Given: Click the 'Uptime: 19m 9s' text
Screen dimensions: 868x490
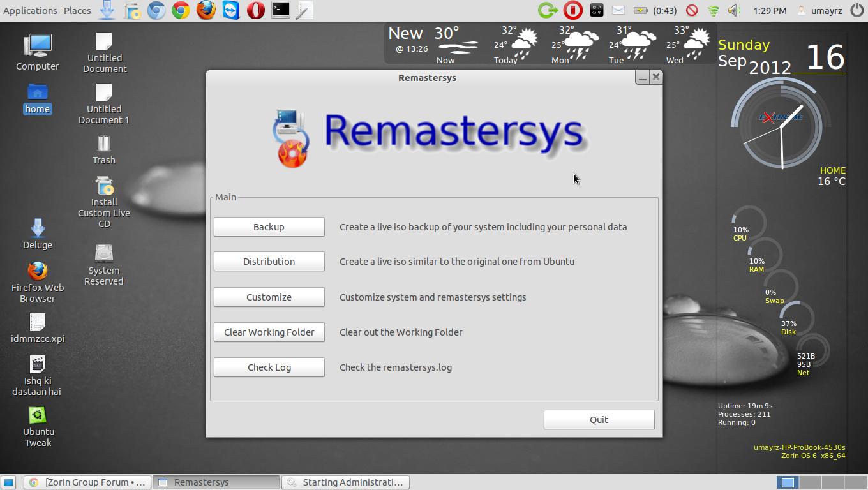Looking at the screenshot, I should 745,406.
